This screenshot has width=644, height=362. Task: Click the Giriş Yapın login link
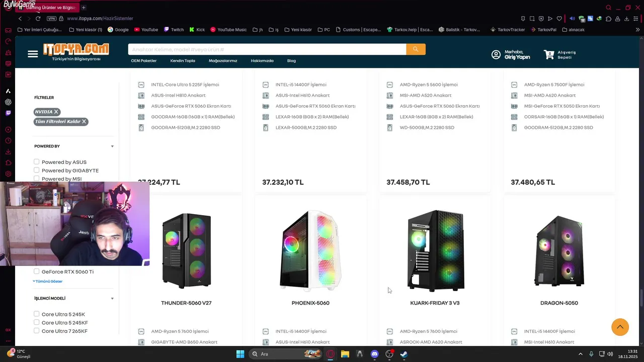[517, 57]
